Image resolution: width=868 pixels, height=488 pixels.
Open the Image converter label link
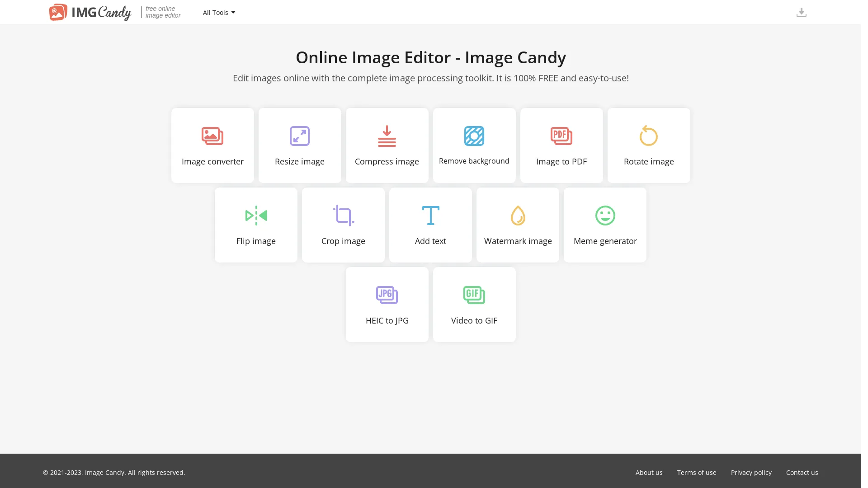pos(212,162)
